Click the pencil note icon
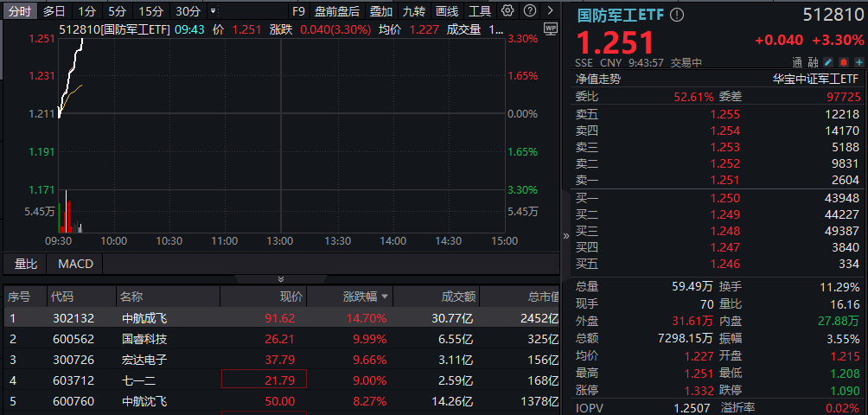Screen dimensions: 868x415 pyautogui.click(x=829, y=62)
